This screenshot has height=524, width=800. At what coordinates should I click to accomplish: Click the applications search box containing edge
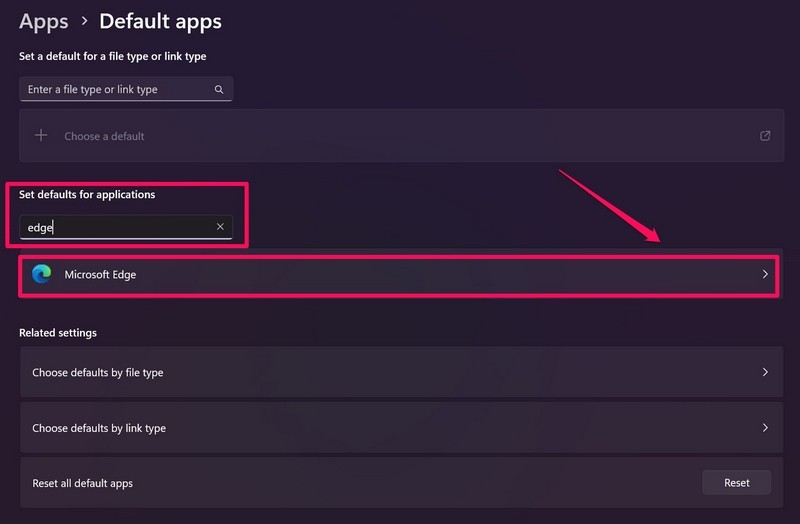point(115,227)
